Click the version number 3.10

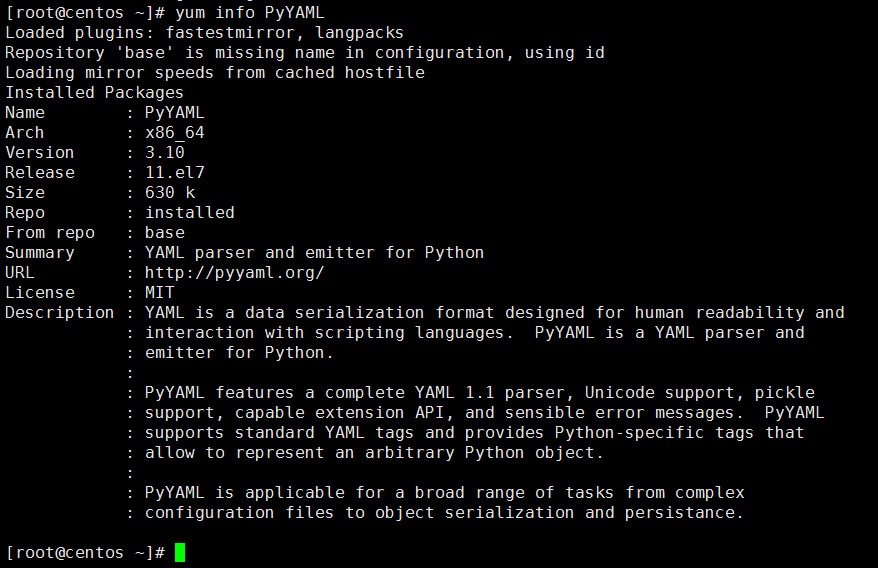click(x=164, y=152)
